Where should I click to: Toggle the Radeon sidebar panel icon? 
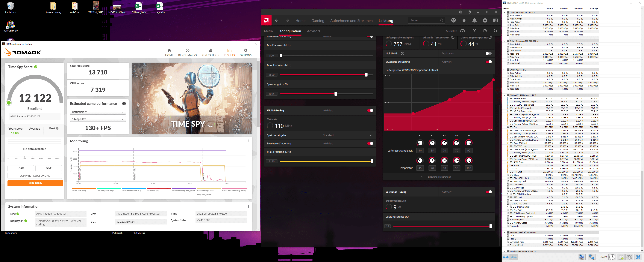pyautogui.click(x=495, y=20)
